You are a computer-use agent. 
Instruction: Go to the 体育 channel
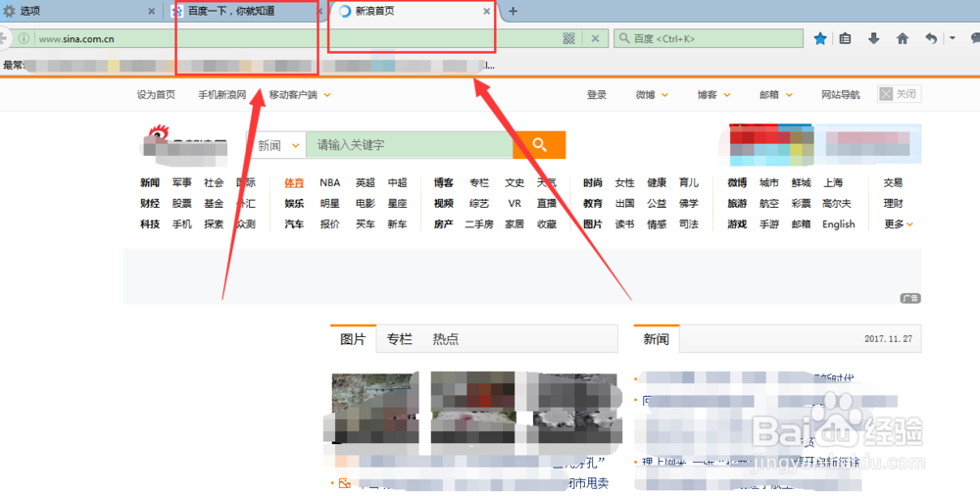294,182
